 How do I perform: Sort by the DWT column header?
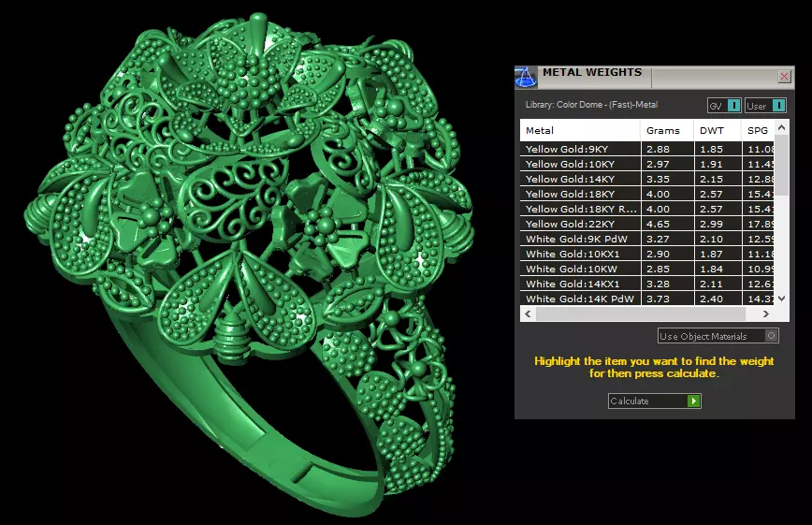pos(718,131)
